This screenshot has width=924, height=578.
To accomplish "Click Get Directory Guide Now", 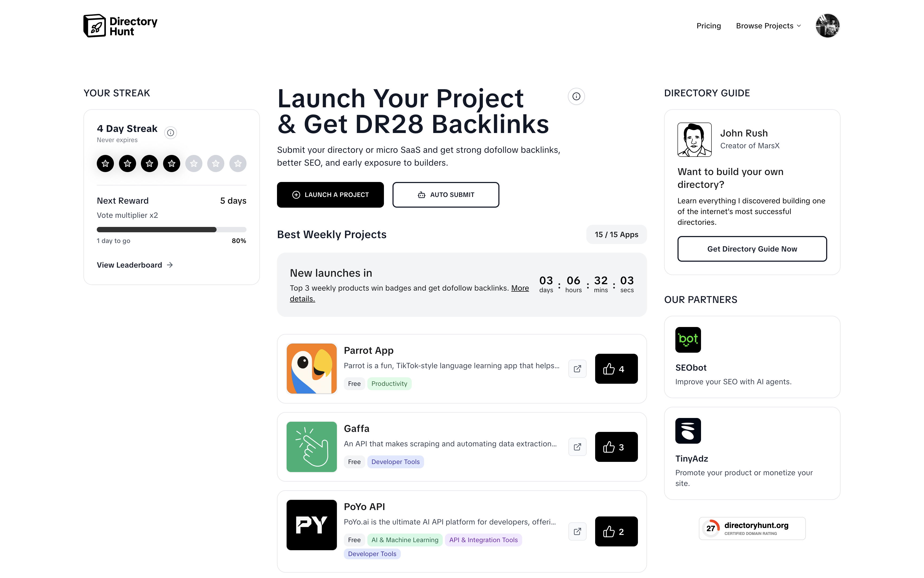I will coord(752,249).
